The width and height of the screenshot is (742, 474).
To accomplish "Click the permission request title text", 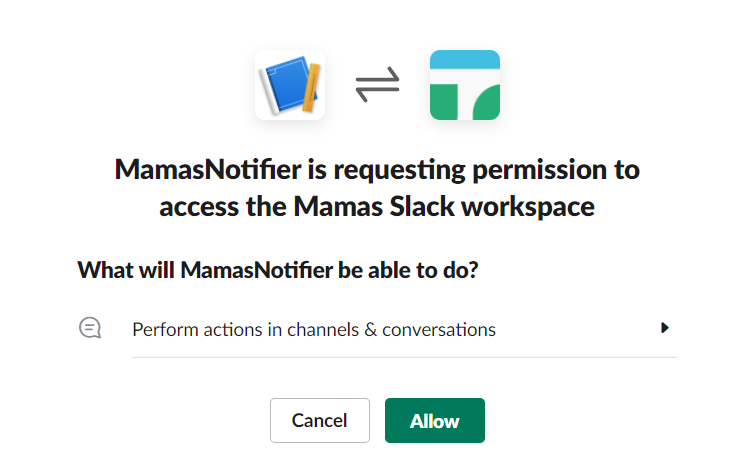I will click(x=377, y=170).
